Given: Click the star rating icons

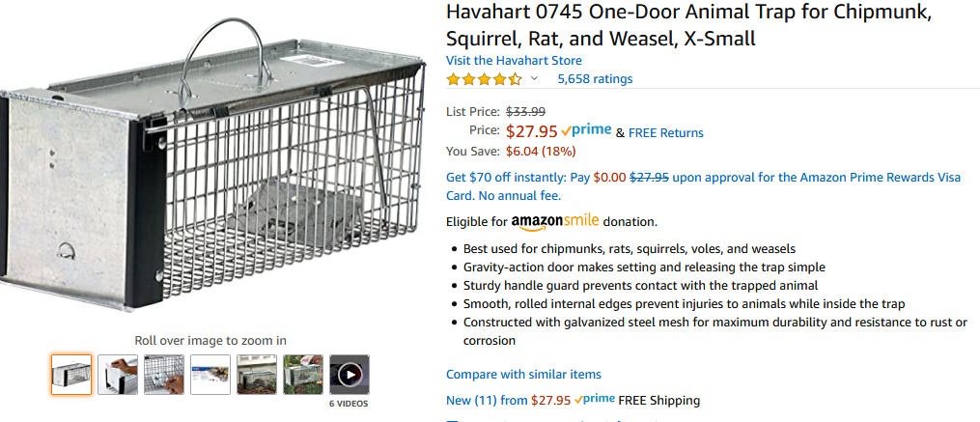Looking at the screenshot, I should pyautogui.click(x=484, y=79).
